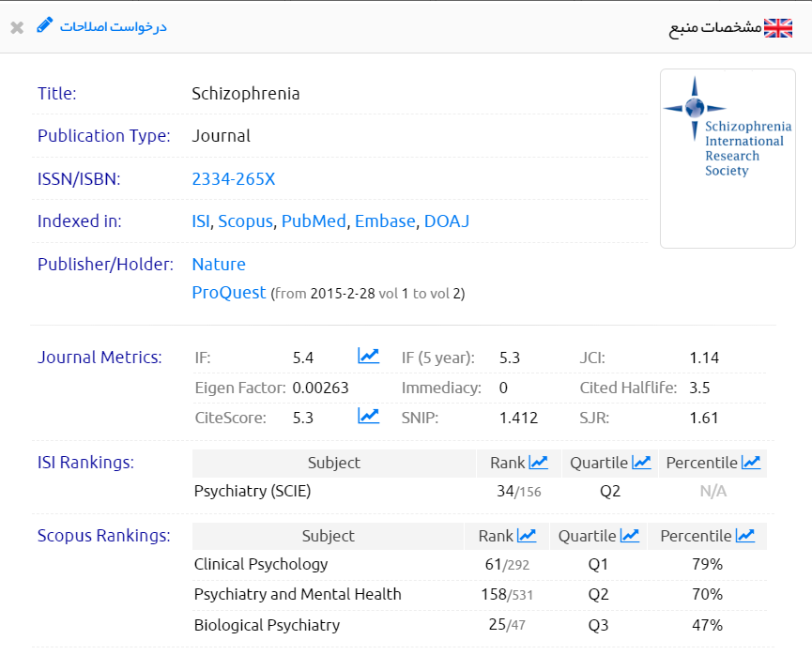Click Scopus Rankings Rank chart icon
This screenshot has width=812, height=655.
[x=527, y=536]
